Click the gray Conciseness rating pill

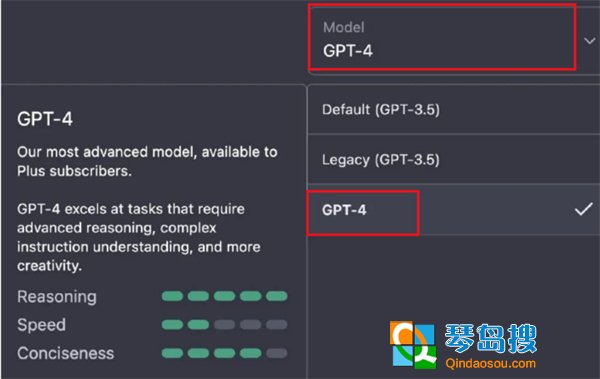pyautogui.click(x=277, y=353)
